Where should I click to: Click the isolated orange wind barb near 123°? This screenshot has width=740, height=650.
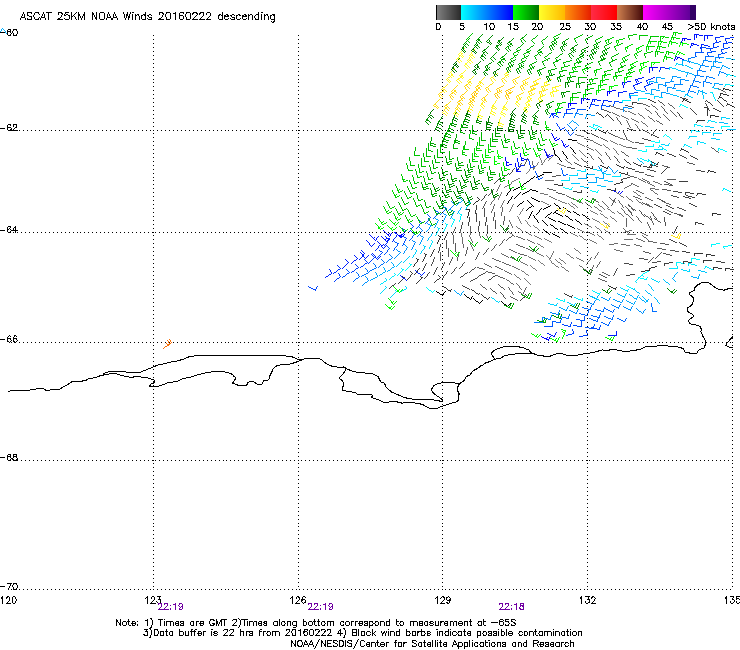pyautogui.click(x=167, y=344)
